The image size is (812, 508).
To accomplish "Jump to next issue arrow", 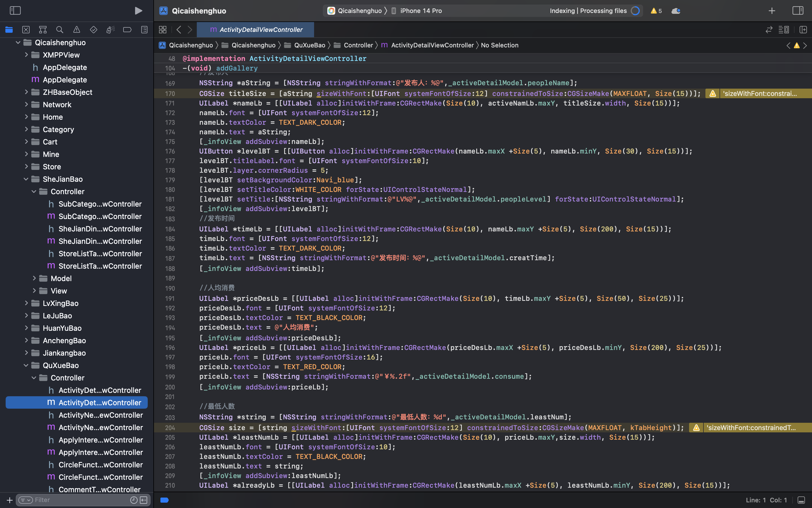I will [x=805, y=45].
